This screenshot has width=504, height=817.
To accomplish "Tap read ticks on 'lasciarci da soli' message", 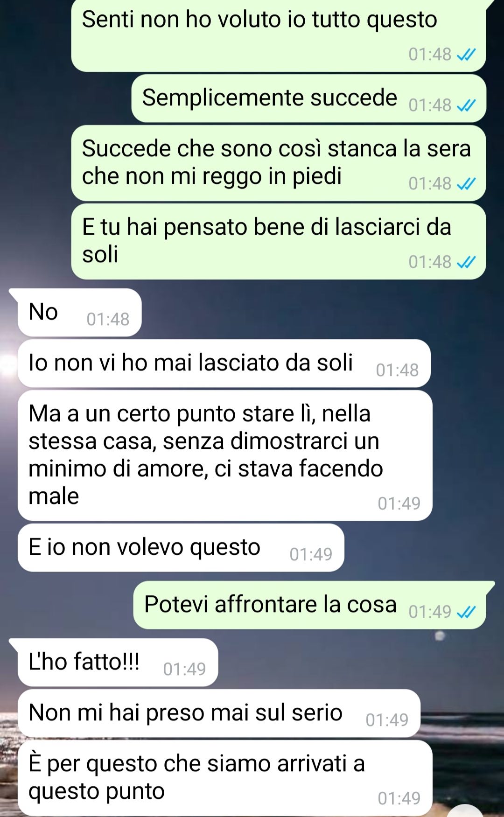I will (x=466, y=263).
